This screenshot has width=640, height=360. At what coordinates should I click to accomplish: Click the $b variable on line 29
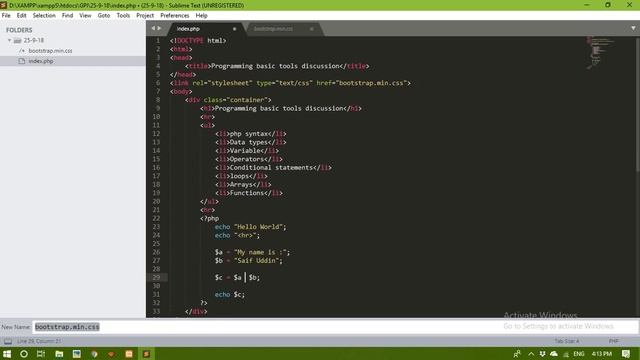coord(253,278)
